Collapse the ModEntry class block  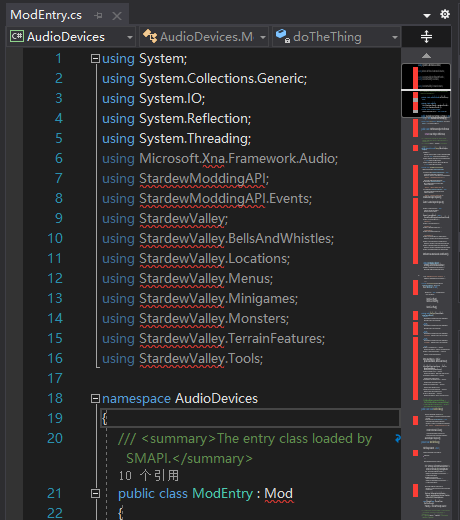click(x=95, y=494)
